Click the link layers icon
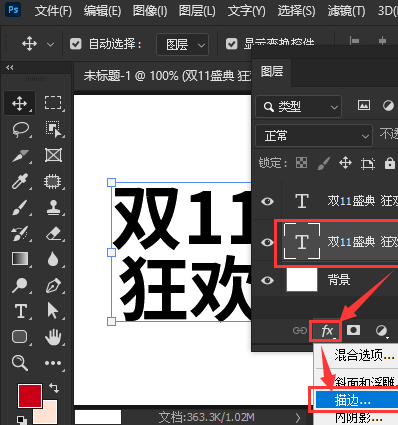 [300, 331]
